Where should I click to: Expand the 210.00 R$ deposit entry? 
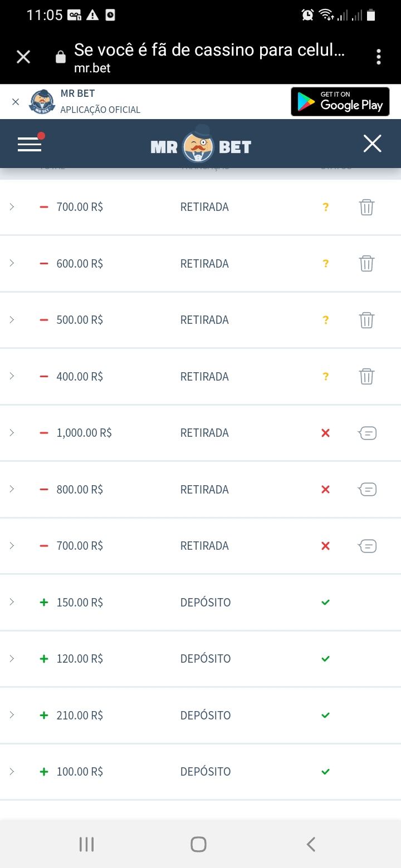[x=12, y=715]
